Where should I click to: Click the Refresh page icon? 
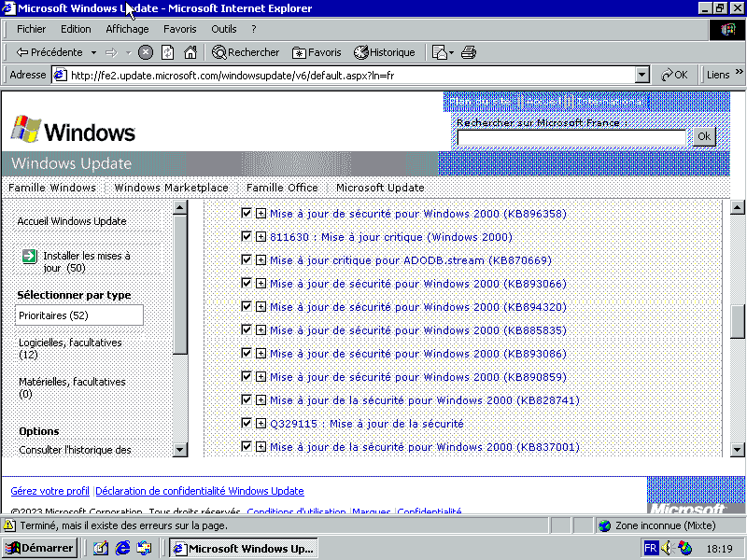point(168,52)
